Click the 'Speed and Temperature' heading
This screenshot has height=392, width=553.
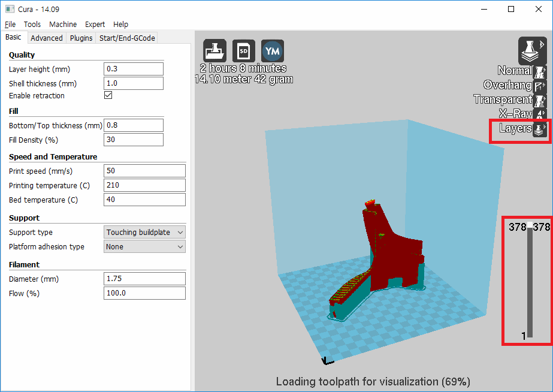pos(53,156)
